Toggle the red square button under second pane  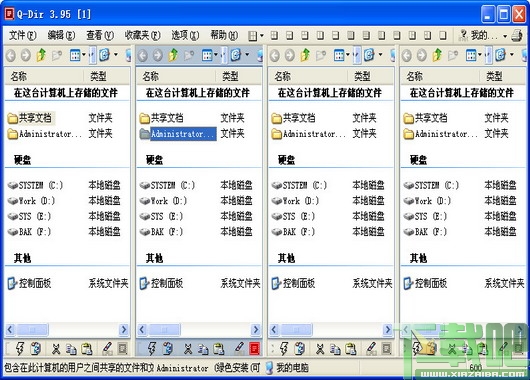click(255, 348)
